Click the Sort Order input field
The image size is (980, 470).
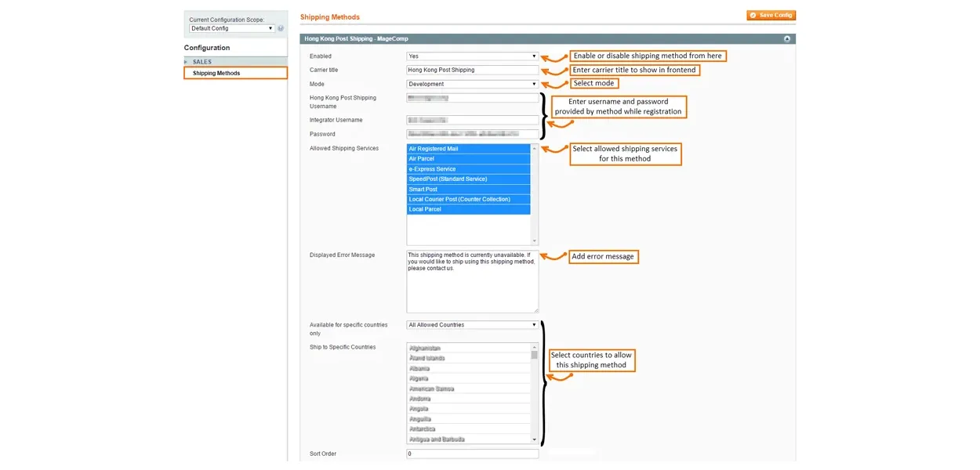tap(472, 454)
